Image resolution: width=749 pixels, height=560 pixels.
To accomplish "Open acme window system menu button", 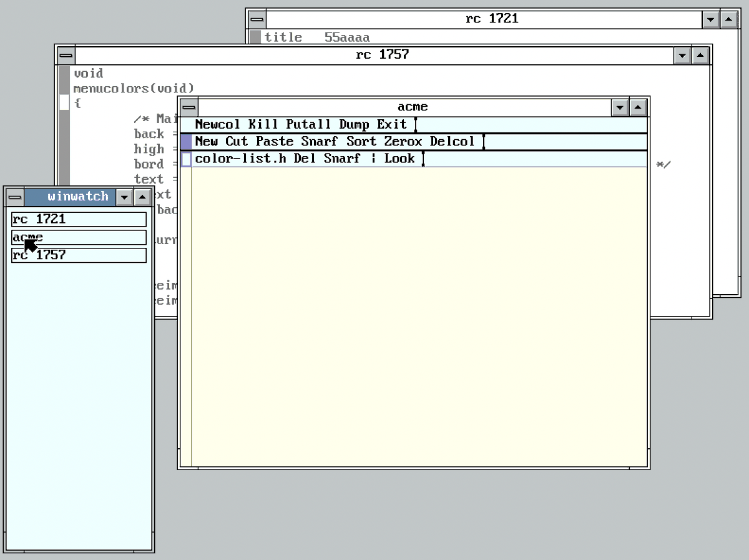I will point(188,107).
